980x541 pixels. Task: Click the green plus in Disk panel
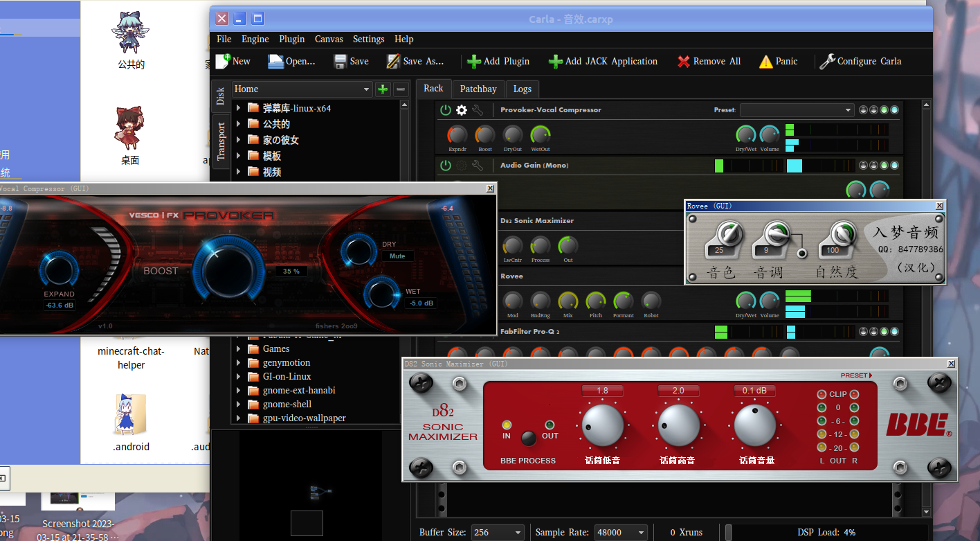383,89
